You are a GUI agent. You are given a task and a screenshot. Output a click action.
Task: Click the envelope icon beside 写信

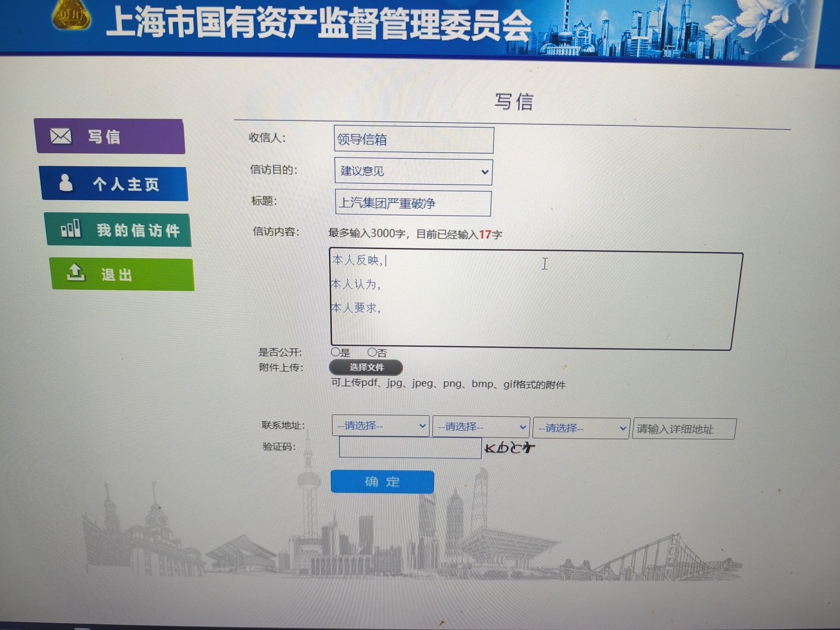click(x=61, y=136)
